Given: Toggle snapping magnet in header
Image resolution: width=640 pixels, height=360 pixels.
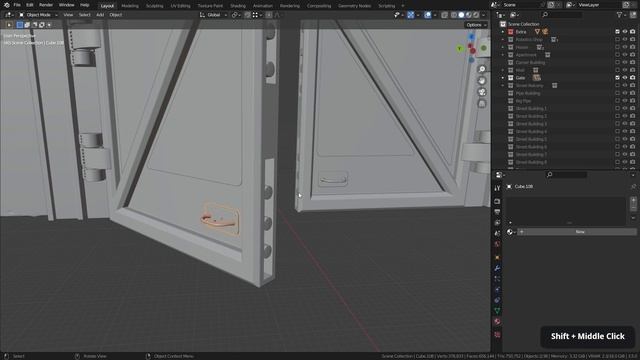Looking at the screenshot, I should (x=247, y=15).
